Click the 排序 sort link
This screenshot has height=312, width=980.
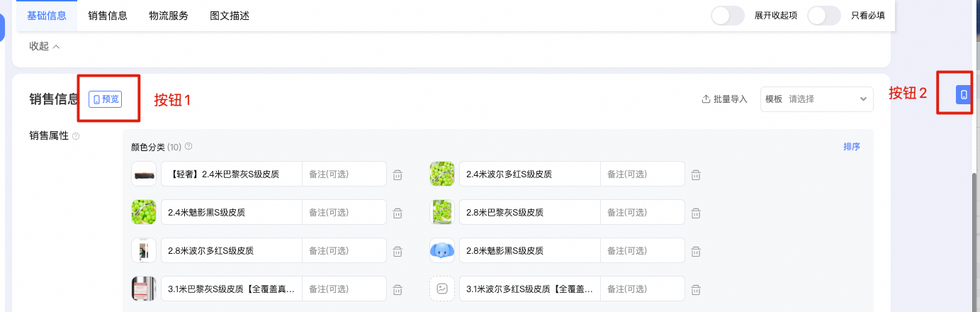[852, 147]
